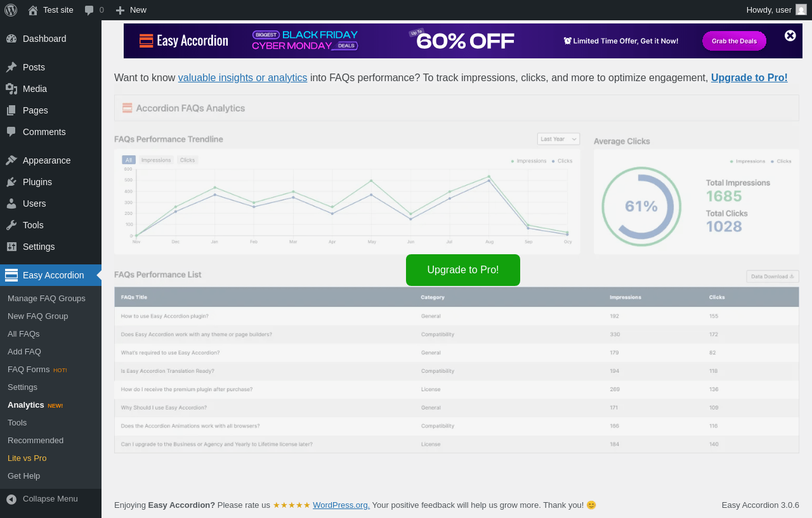Screen dimensions: 812x518
Task: Select the Impressions chart filter tab
Action: [156, 160]
